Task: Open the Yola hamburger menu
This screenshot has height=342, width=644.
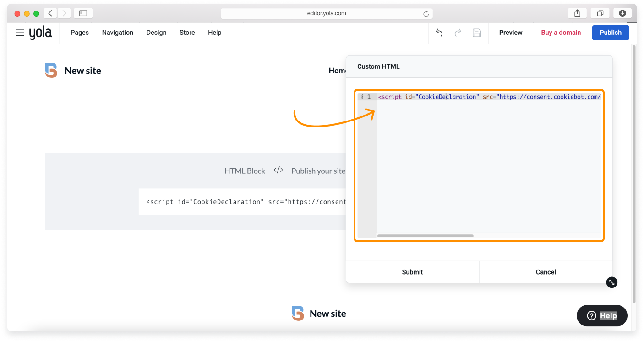Action: (20, 33)
